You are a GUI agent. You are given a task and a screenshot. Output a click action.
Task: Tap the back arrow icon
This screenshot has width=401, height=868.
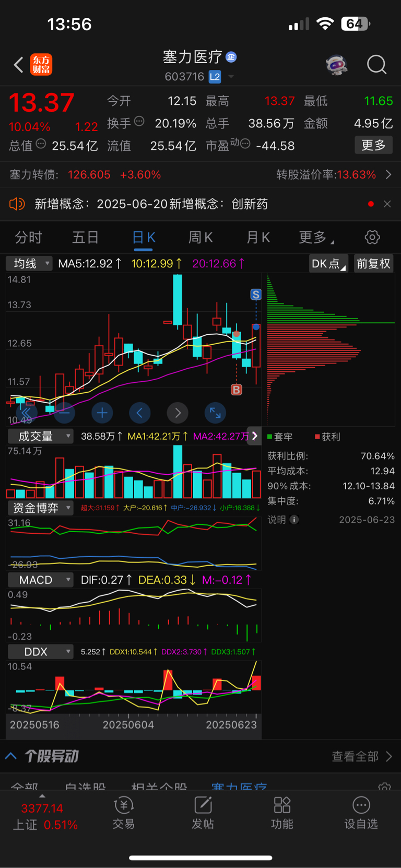pos(19,65)
